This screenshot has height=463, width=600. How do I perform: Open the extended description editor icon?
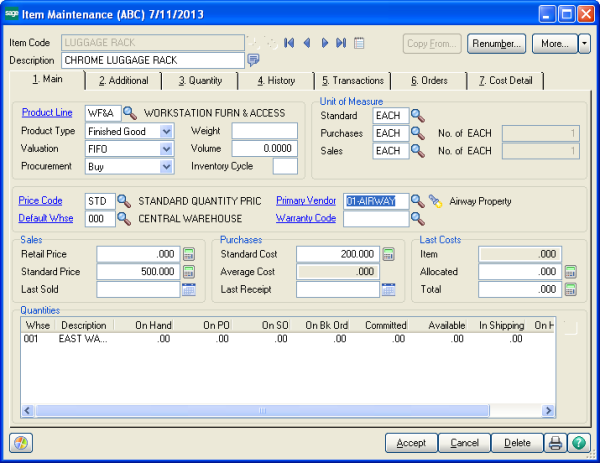click(254, 60)
